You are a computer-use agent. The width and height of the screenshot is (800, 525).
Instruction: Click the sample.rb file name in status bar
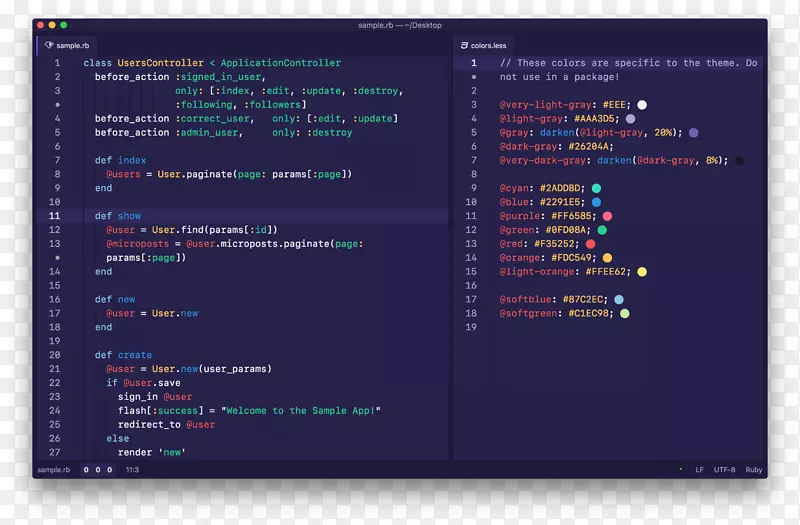(54, 469)
